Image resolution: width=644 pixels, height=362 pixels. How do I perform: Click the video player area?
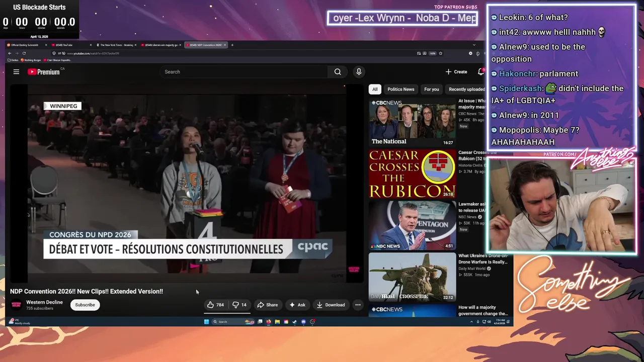pyautogui.click(x=187, y=184)
